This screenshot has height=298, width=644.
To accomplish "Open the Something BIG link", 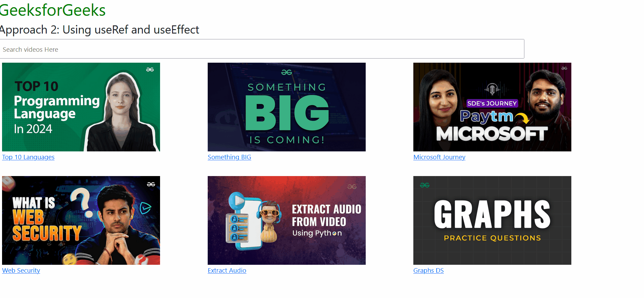I will click(229, 157).
